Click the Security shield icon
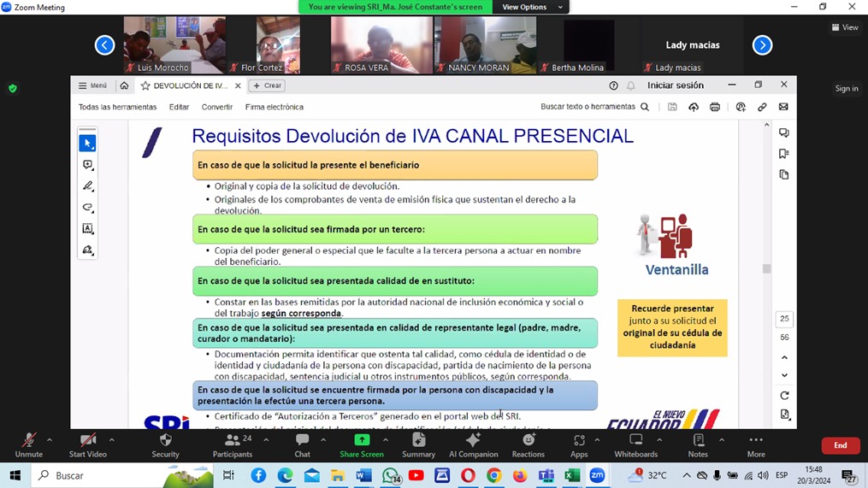The image size is (868, 488). (x=165, y=444)
